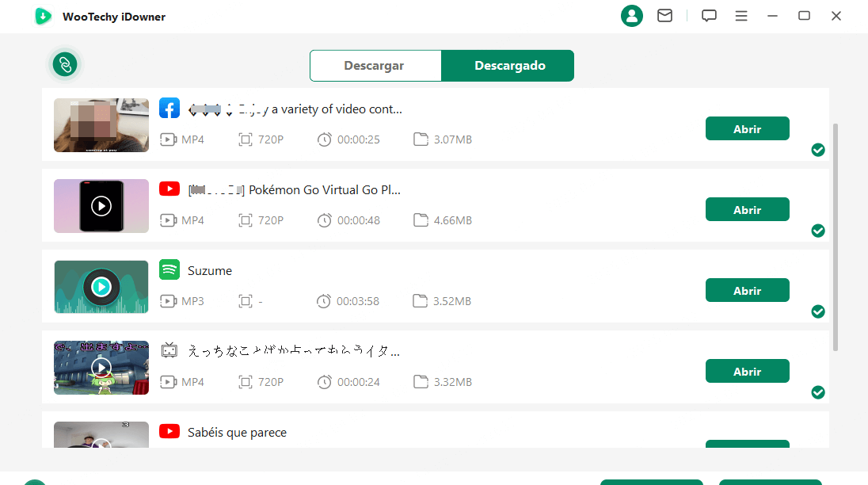Viewport: 868px width, 485px height.
Task: Click the Sabéis que parece thumbnail
Action: (x=101, y=436)
